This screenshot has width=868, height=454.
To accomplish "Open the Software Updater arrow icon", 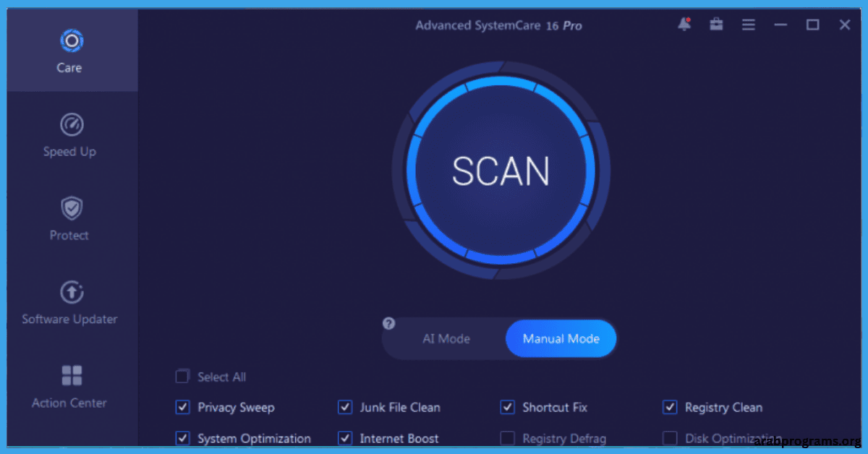I will (71, 293).
